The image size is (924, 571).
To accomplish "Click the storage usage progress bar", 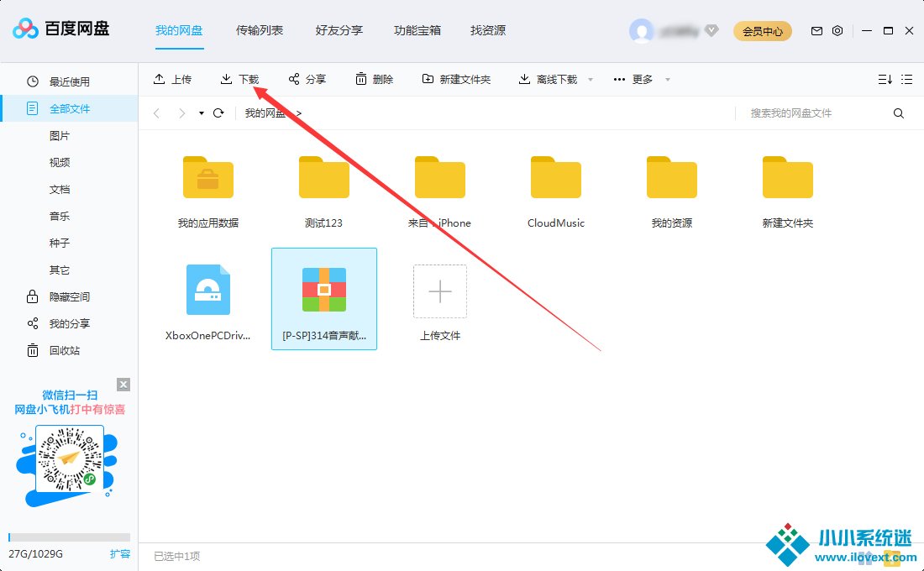I will click(69, 537).
